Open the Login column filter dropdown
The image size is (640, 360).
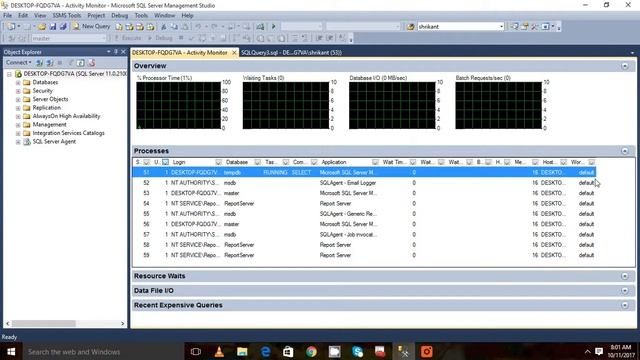tap(218, 162)
